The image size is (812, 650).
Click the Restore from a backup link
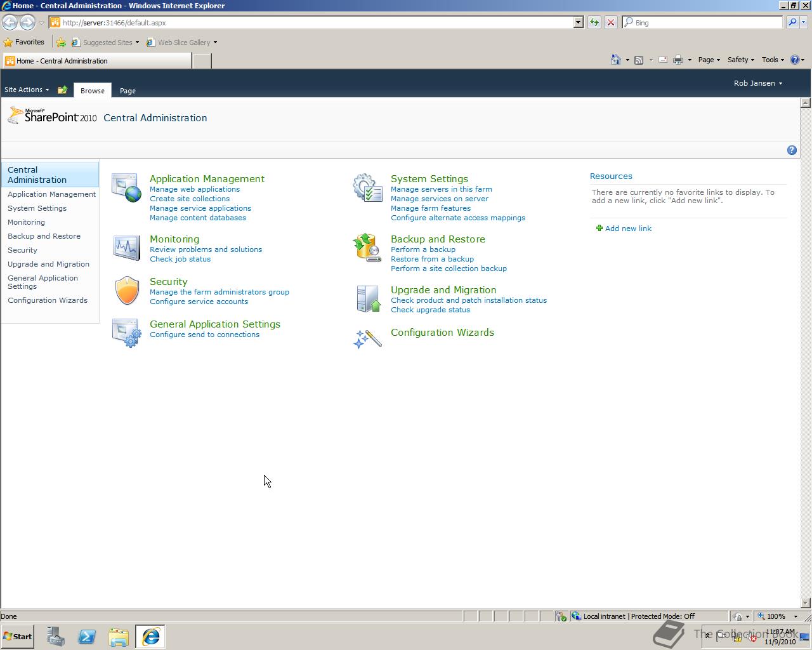tap(432, 259)
